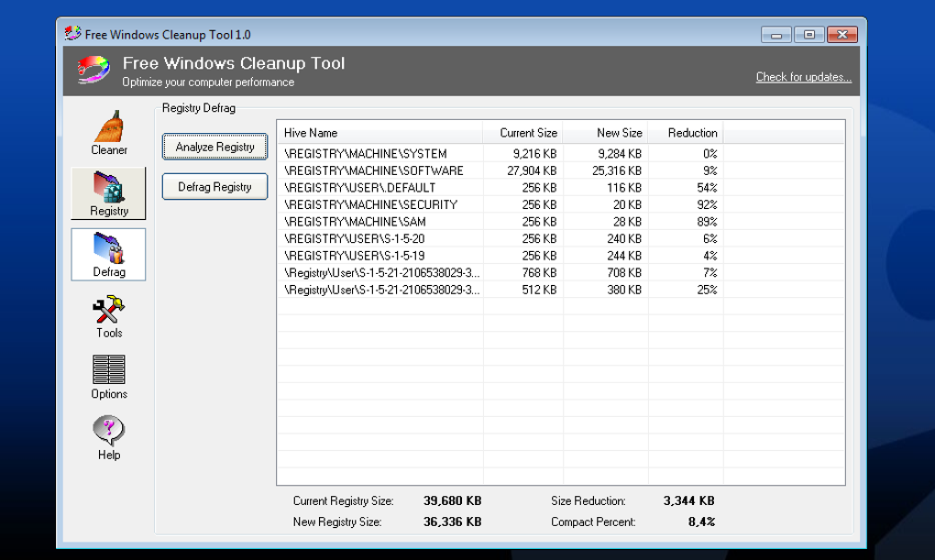Click the 9,284 KB new size cell
Viewport: 935px width, 560px height.
(620, 153)
